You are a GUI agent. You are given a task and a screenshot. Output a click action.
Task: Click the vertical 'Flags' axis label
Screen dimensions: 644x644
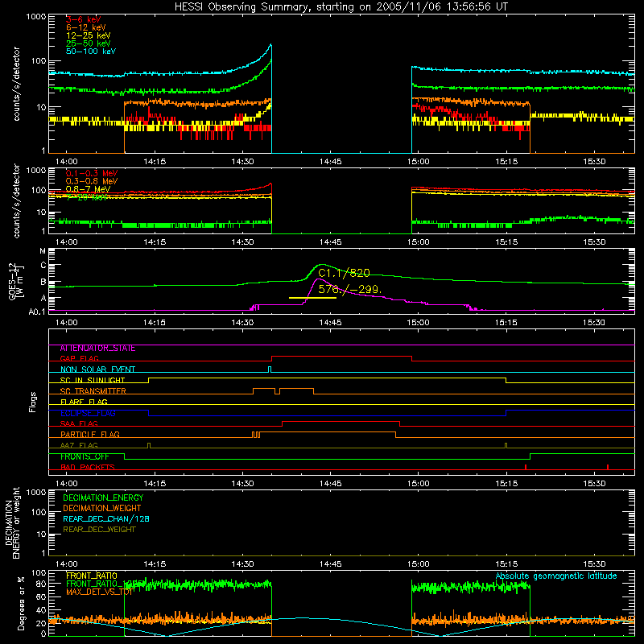(32, 402)
